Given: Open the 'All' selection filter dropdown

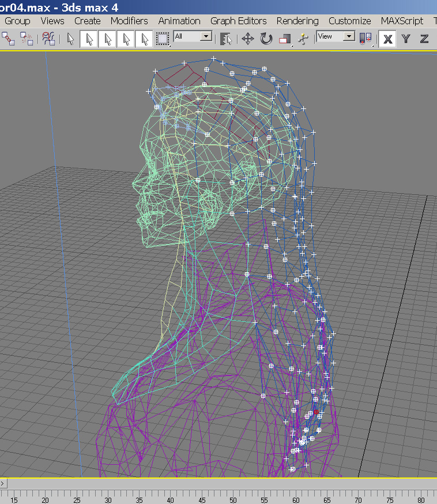Looking at the screenshot, I should pos(206,36).
